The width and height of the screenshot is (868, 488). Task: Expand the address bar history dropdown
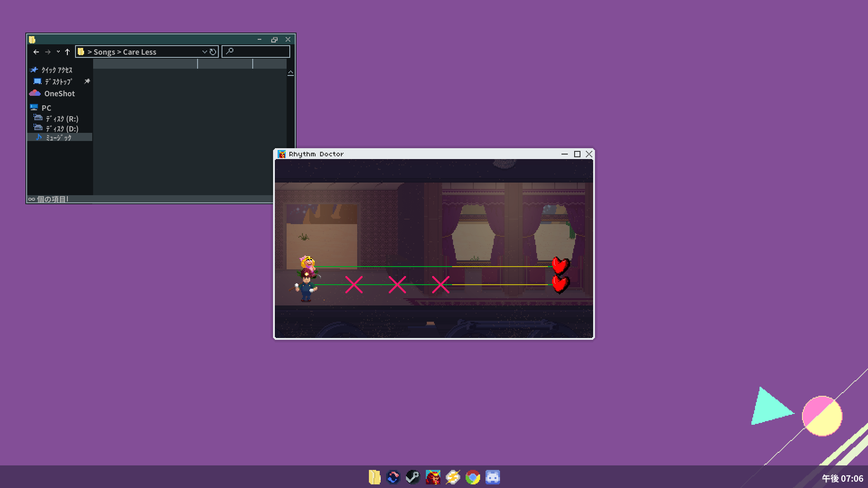(x=204, y=52)
